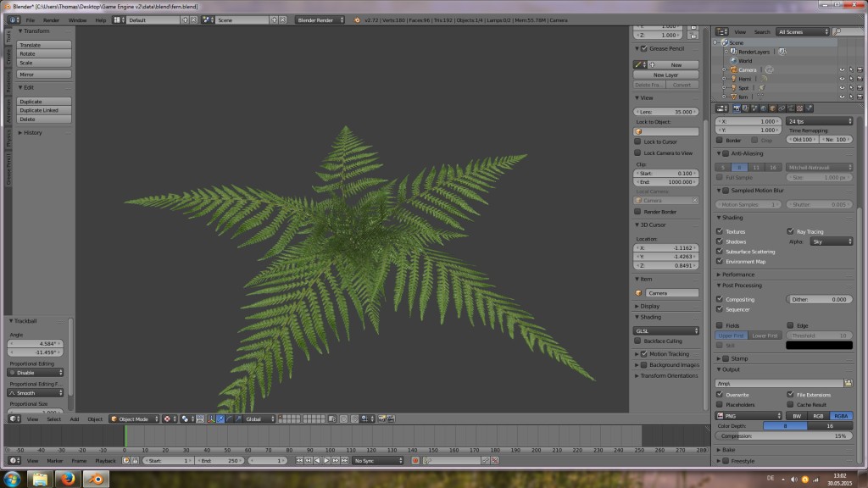This screenshot has height=488, width=868.
Task: Select the Translate manipulator icon
Action: tap(220, 419)
